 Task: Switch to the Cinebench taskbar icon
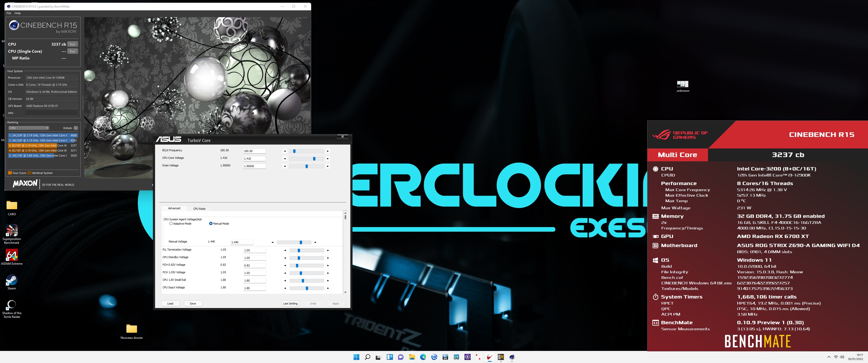(512, 357)
